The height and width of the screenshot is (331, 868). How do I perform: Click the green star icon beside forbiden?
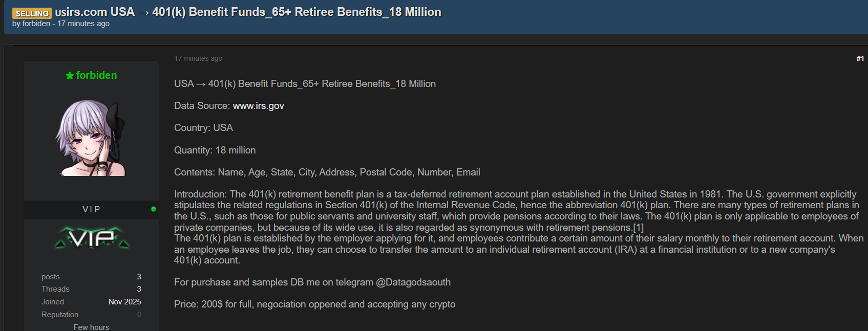coord(70,76)
